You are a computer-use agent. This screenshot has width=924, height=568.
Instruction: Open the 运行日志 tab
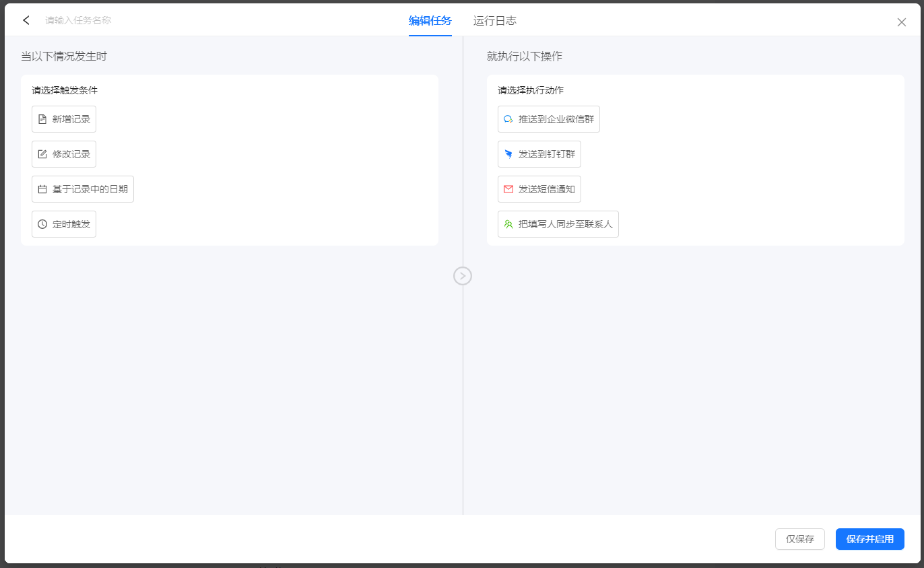[495, 21]
